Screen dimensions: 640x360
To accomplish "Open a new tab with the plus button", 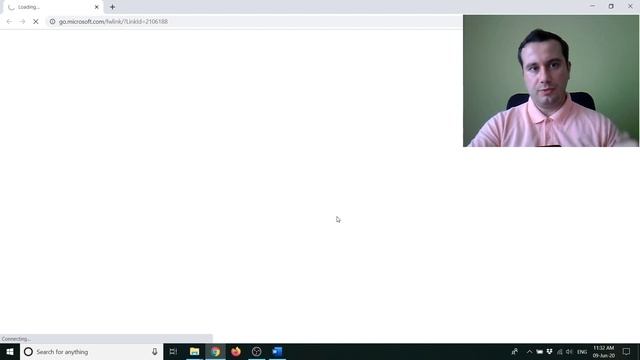I will (x=112, y=7).
